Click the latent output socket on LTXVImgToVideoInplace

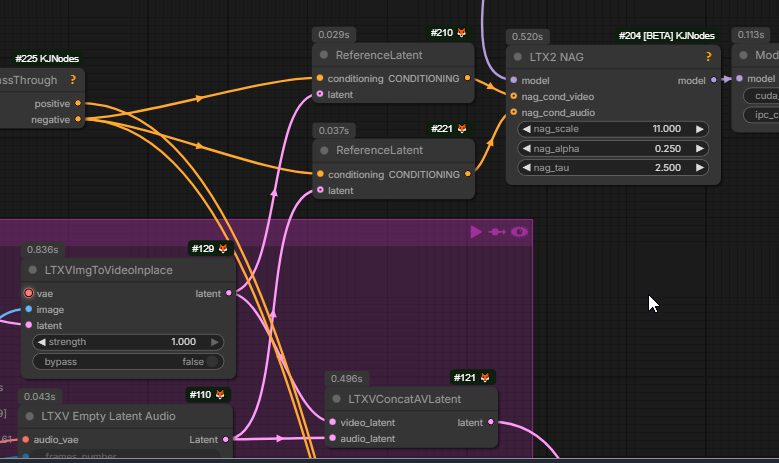pyautogui.click(x=229, y=293)
